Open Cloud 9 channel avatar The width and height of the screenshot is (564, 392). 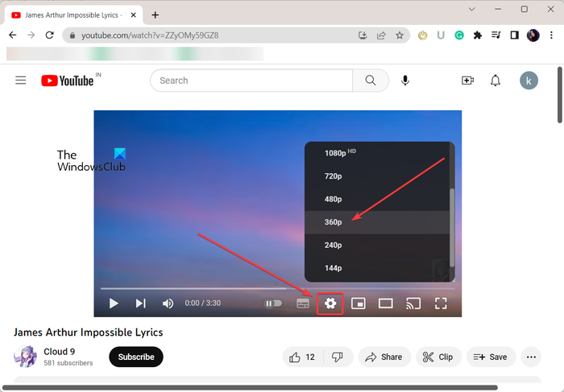point(25,357)
